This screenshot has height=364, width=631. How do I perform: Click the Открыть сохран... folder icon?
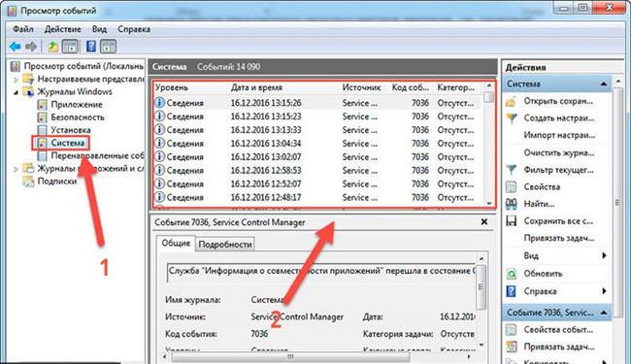511,101
